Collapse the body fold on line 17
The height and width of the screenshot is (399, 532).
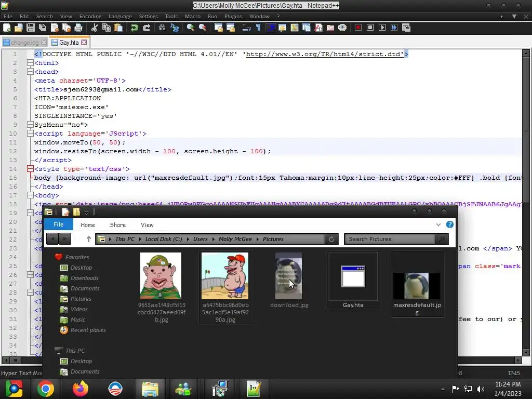[x=30, y=195]
